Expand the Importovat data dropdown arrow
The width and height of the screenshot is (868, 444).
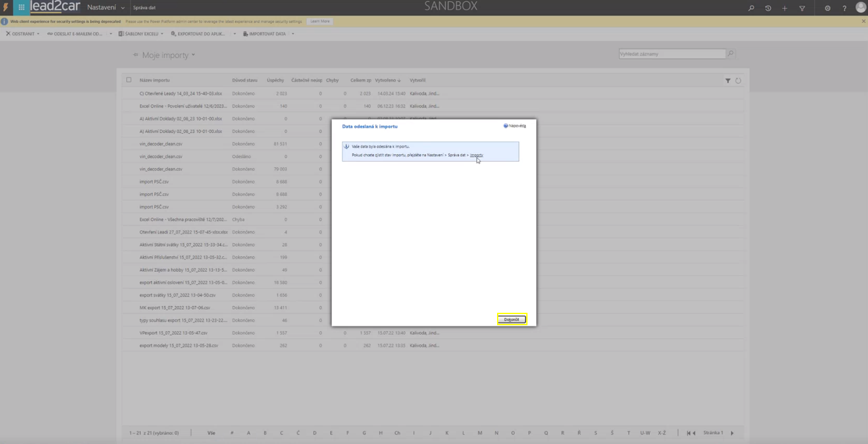[x=293, y=34]
